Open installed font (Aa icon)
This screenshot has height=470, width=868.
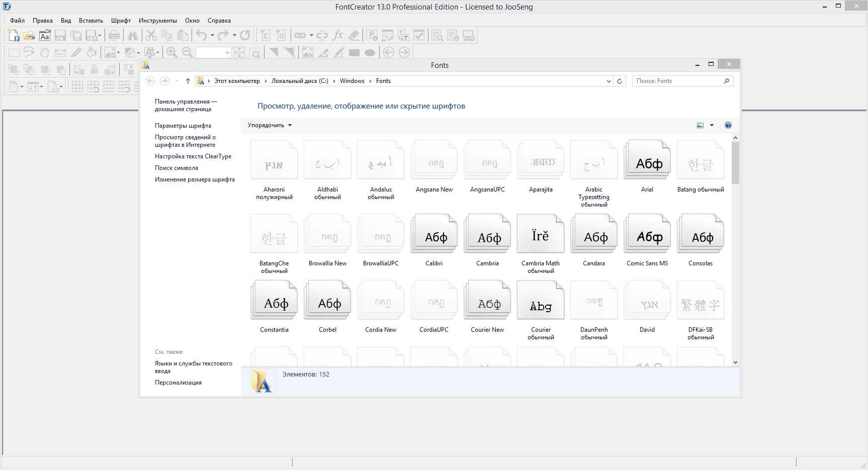[45, 35]
